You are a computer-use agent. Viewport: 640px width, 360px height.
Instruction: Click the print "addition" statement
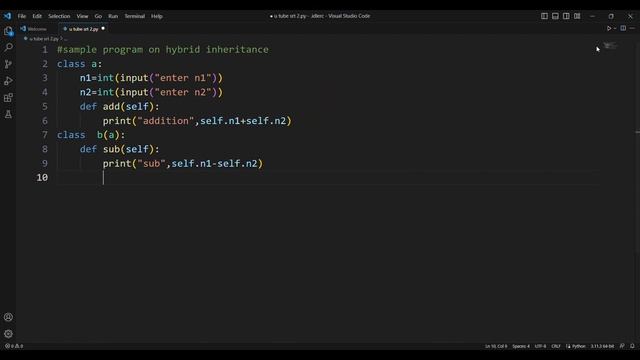[x=197, y=121]
